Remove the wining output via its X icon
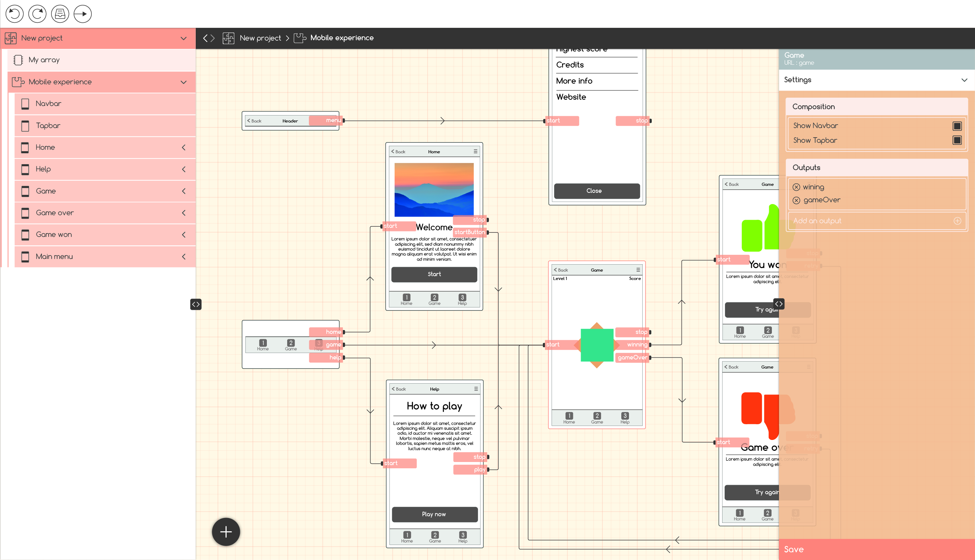Screen dimensions: 975x560 point(796,187)
